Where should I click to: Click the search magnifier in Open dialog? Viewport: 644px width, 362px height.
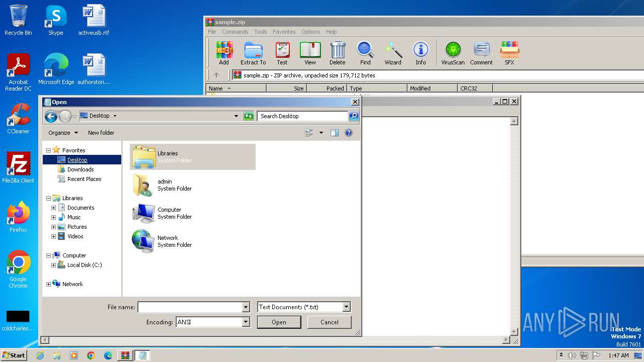354,116
